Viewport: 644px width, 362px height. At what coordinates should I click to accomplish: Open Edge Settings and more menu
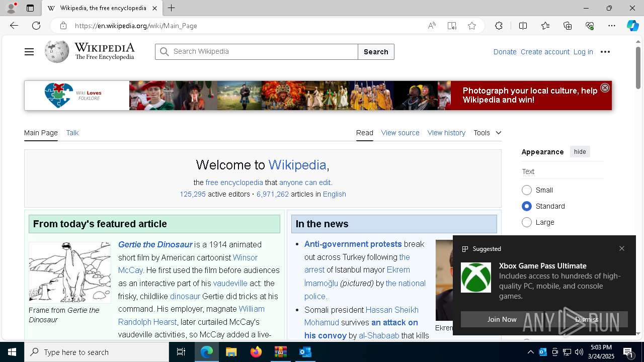tap(612, 26)
